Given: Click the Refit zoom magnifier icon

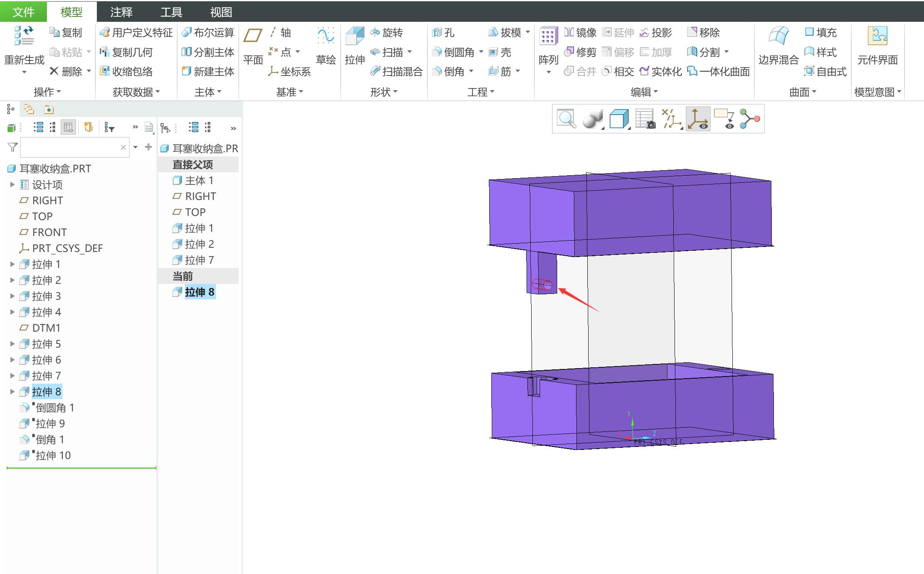Looking at the screenshot, I should pyautogui.click(x=566, y=119).
